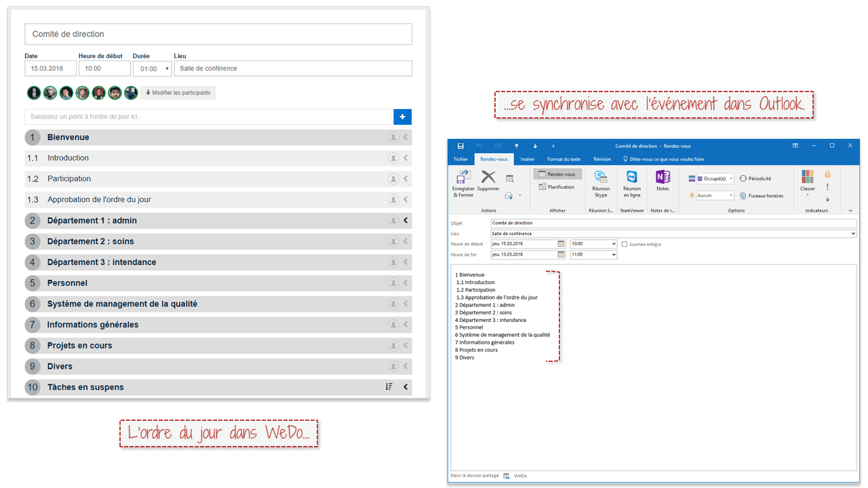This screenshot has height=488, width=868.
Task: Set high importance with red exclamation mark
Action: tap(827, 186)
